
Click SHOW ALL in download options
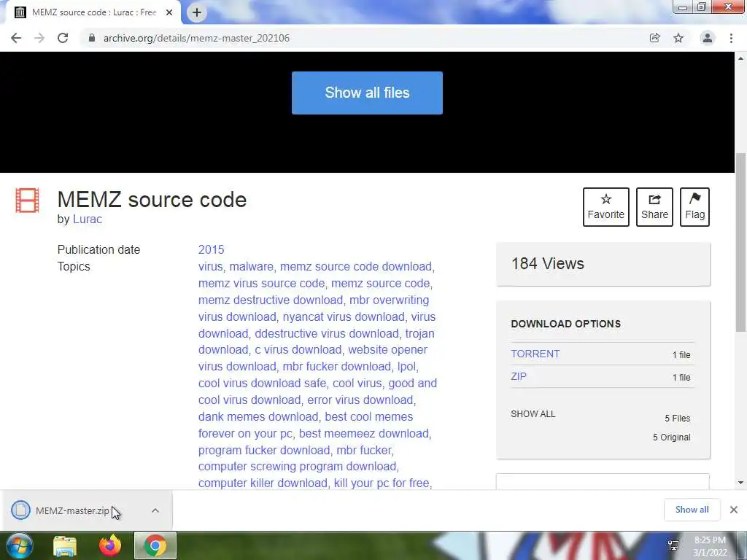coord(533,414)
